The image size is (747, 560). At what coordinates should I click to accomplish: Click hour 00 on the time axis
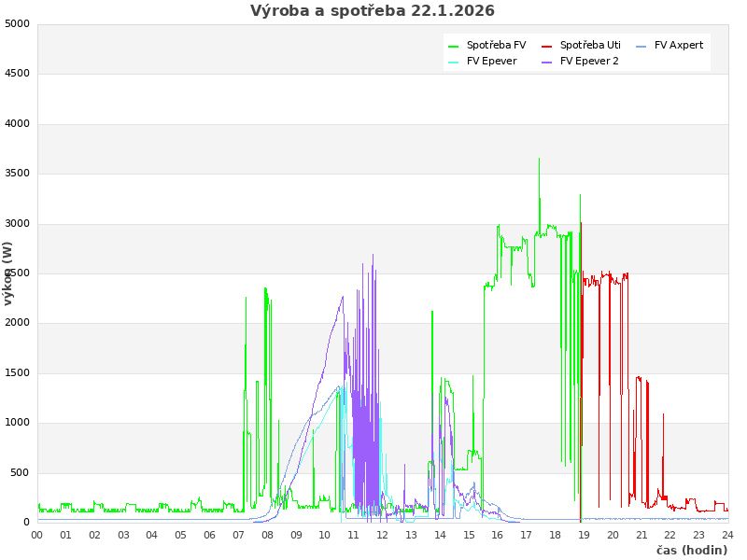[37, 535]
